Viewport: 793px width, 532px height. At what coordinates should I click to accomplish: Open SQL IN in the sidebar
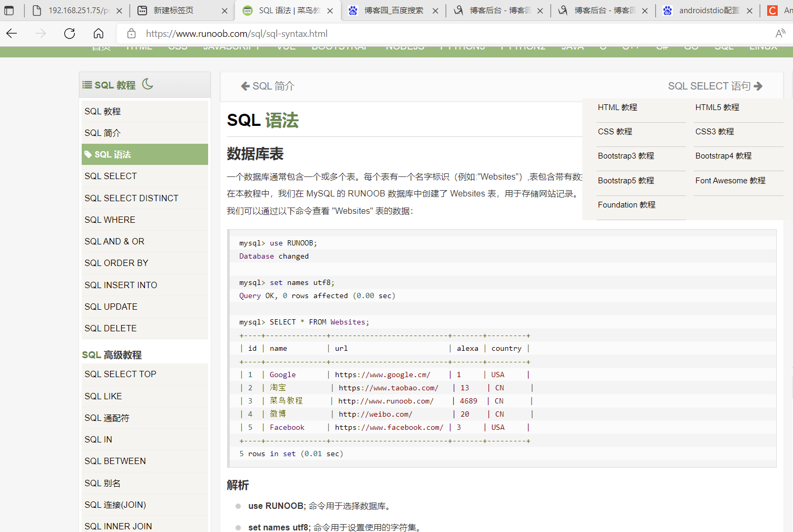pyautogui.click(x=145, y=439)
